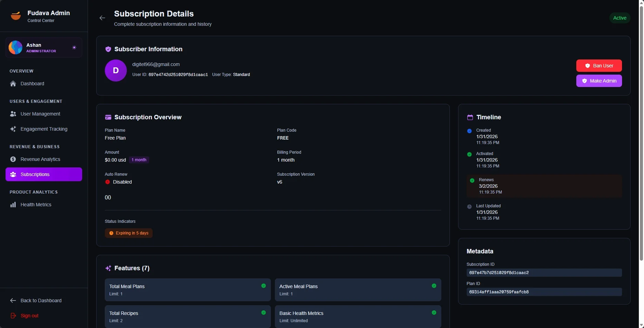Click the Ban User button
The height and width of the screenshot is (328, 644).
(x=599, y=66)
